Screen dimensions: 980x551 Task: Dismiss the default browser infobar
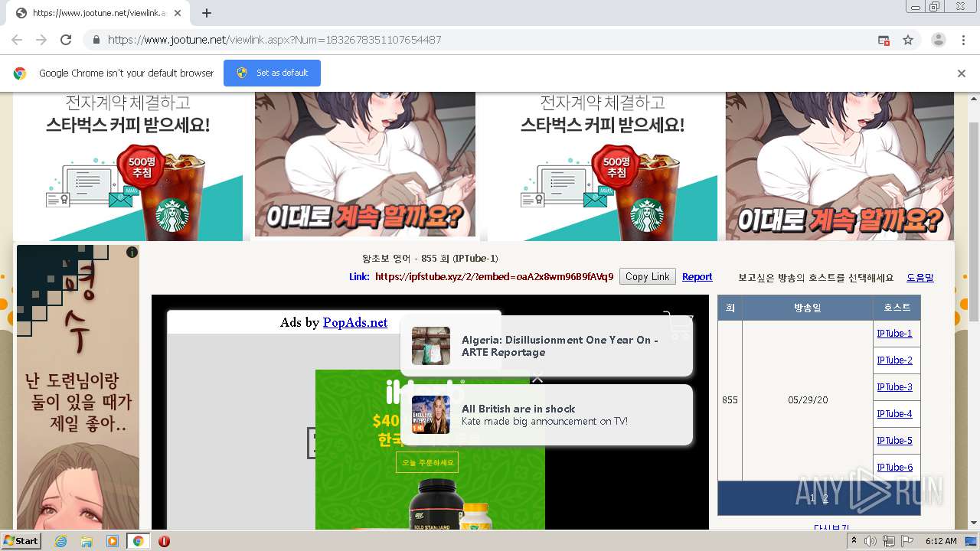[x=961, y=73]
